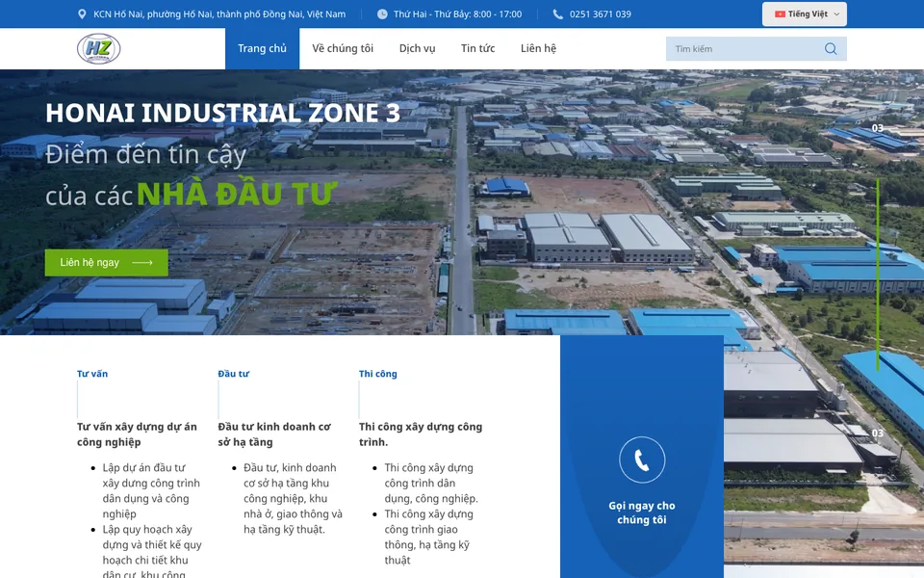Click the Vietnam flag icon
924x578 pixels.
(x=780, y=14)
